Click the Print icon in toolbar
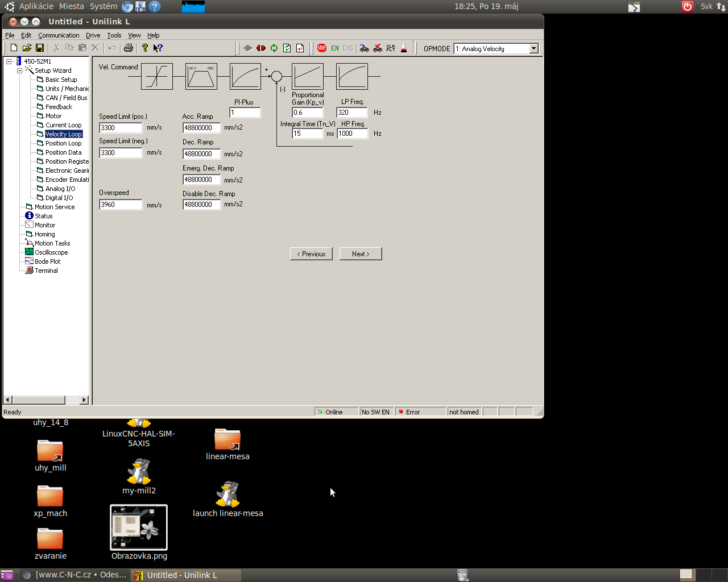 coord(129,48)
